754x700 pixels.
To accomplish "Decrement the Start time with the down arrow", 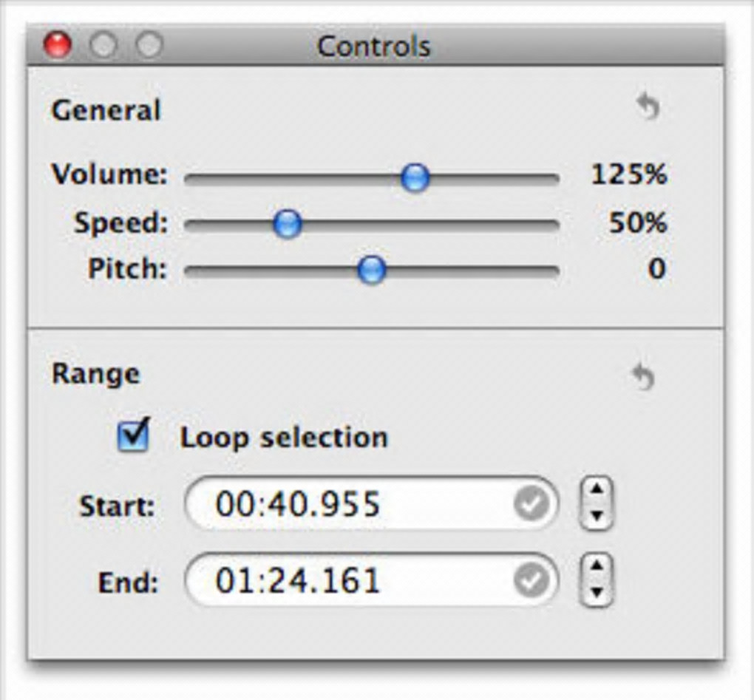I will pos(597,517).
